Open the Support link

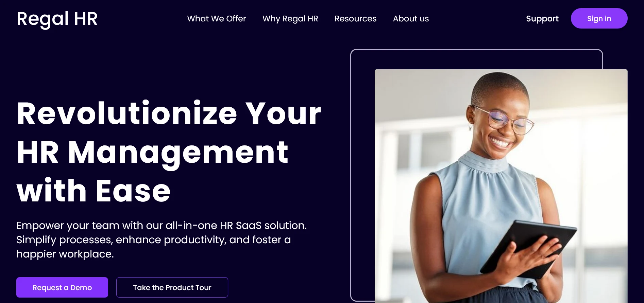point(542,19)
